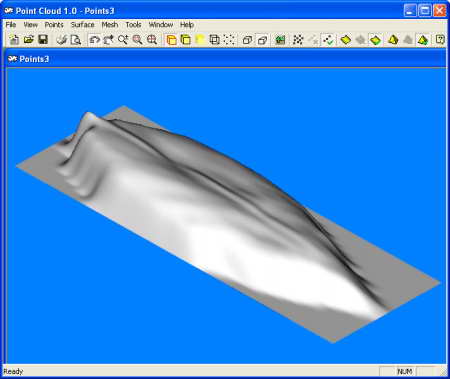This screenshot has height=379, width=450.
Task: Open the Surface menu
Action: (82, 25)
